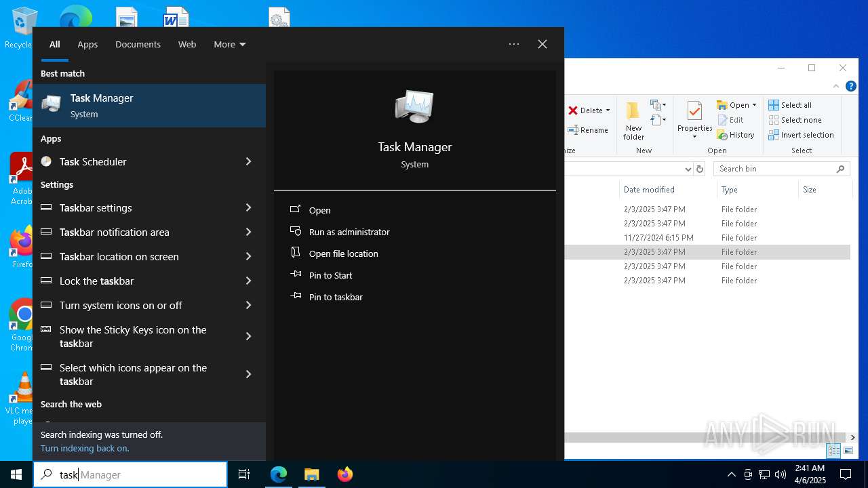Select the All search tab

(x=55, y=44)
